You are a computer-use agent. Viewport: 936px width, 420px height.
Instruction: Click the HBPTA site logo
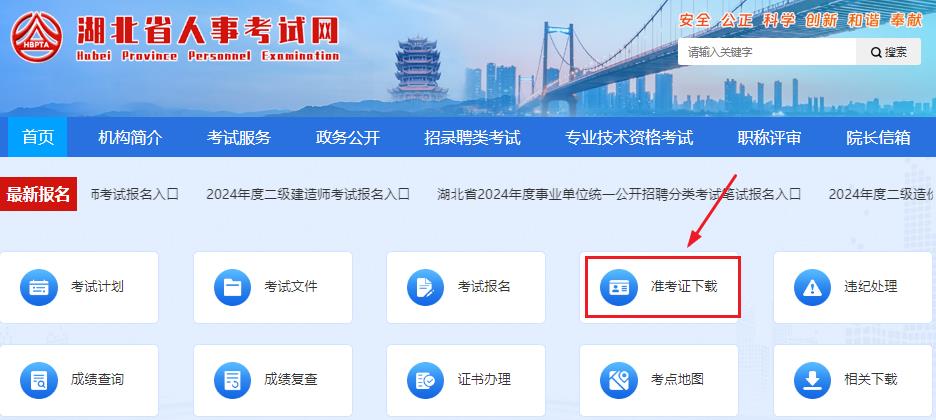click(36, 37)
